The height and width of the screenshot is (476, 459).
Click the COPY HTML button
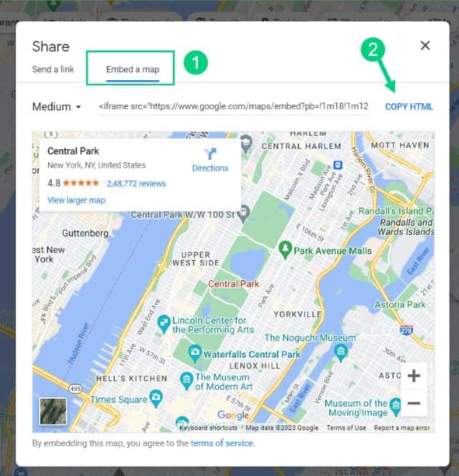(409, 107)
